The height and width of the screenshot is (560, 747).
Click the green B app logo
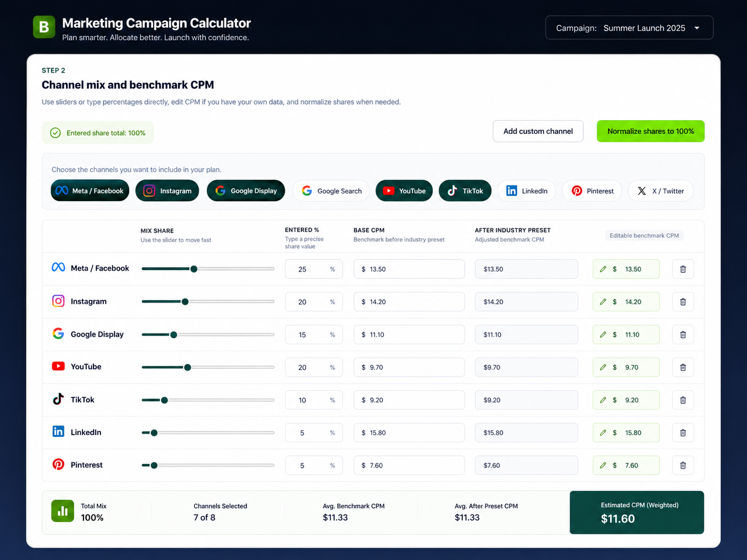click(44, 27)
